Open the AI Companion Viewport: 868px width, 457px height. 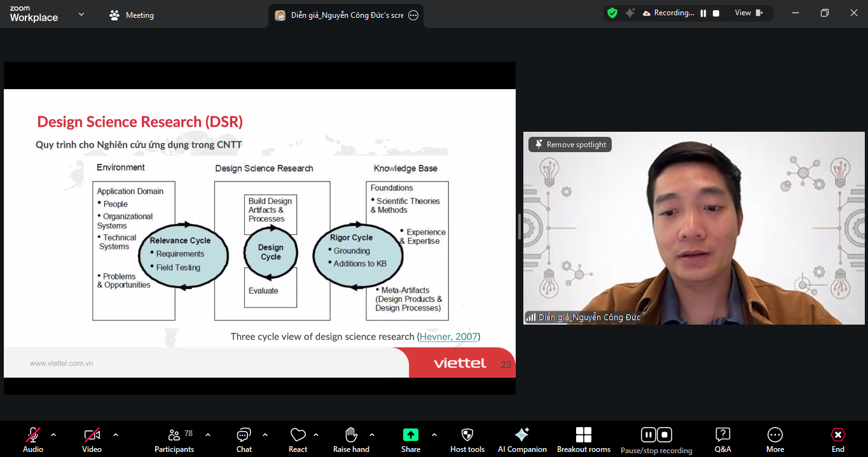[522, 440]
